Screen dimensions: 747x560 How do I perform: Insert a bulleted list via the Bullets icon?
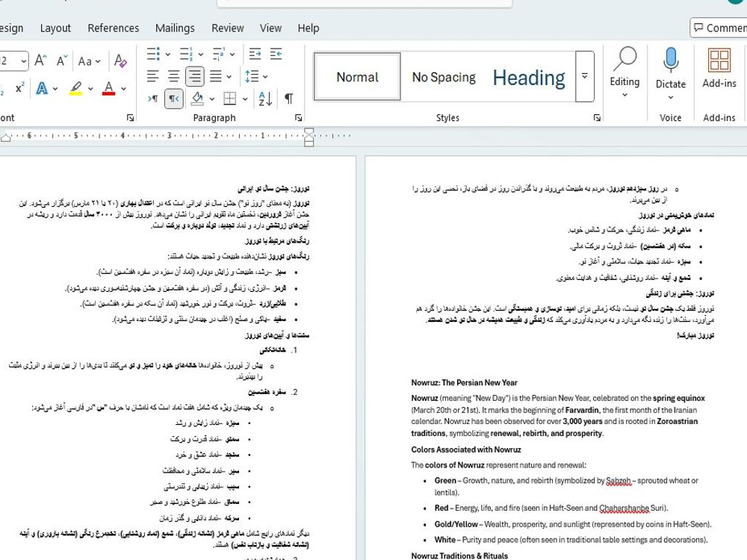coord(153,54)
